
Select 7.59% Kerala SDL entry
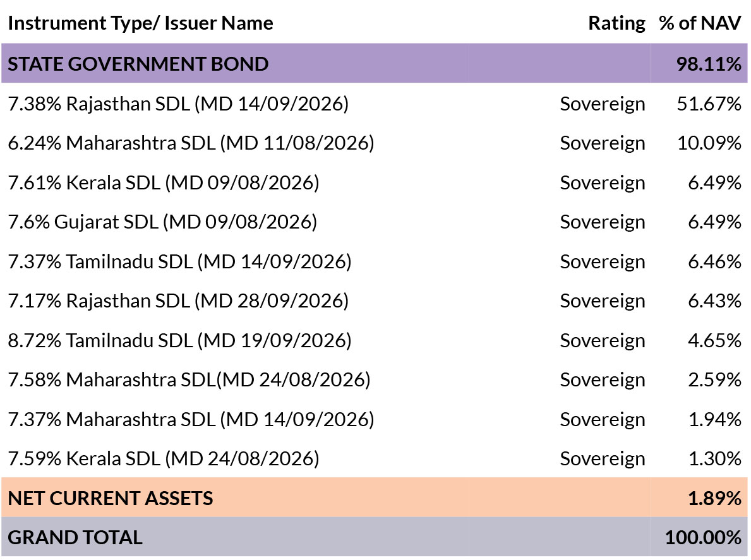click(164, 459)
